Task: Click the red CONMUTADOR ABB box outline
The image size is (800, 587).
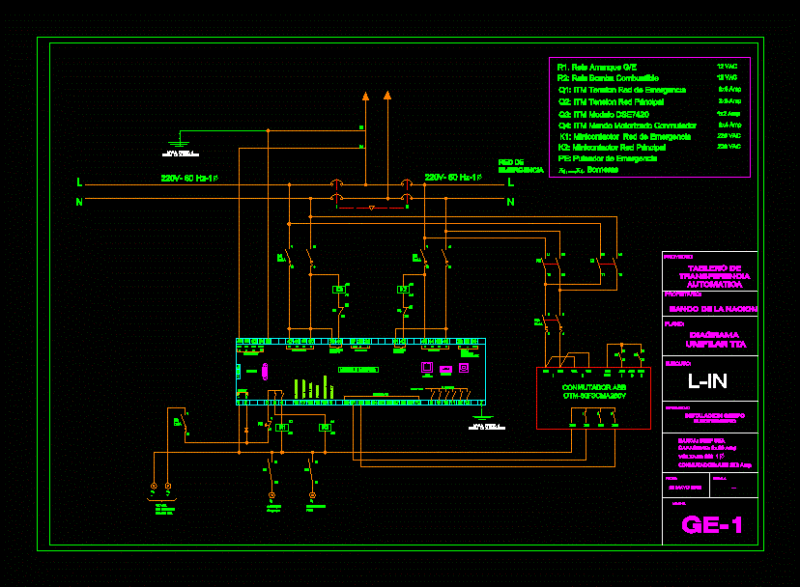Action: coord(593,398)
